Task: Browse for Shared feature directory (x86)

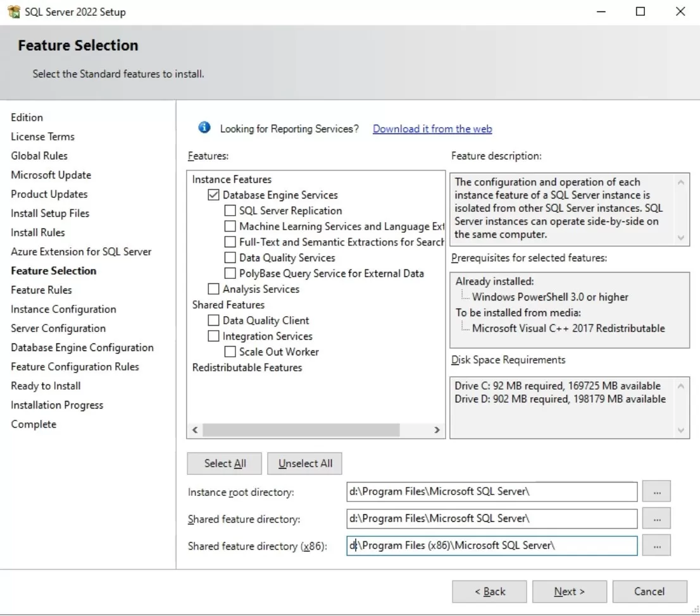Action: tap(657, 546)
